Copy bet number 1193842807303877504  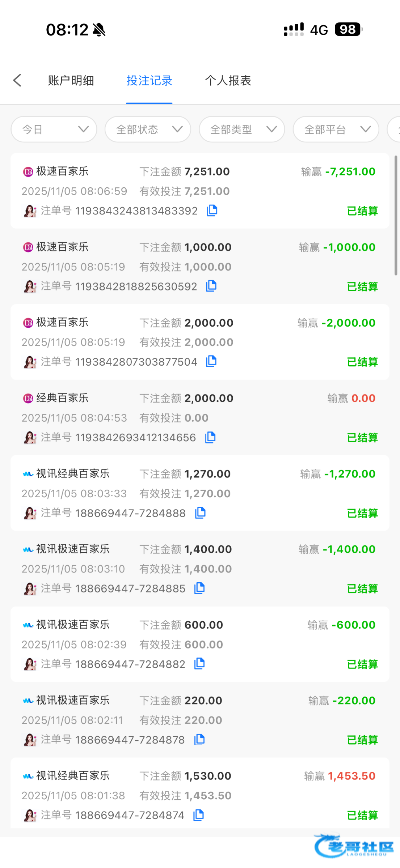(x=211, y=361)
